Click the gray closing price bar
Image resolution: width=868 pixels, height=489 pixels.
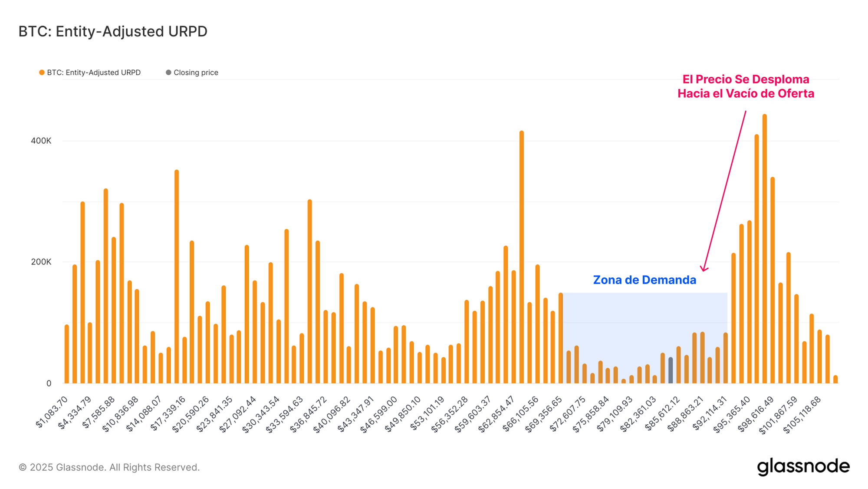(x=671, y=370)
